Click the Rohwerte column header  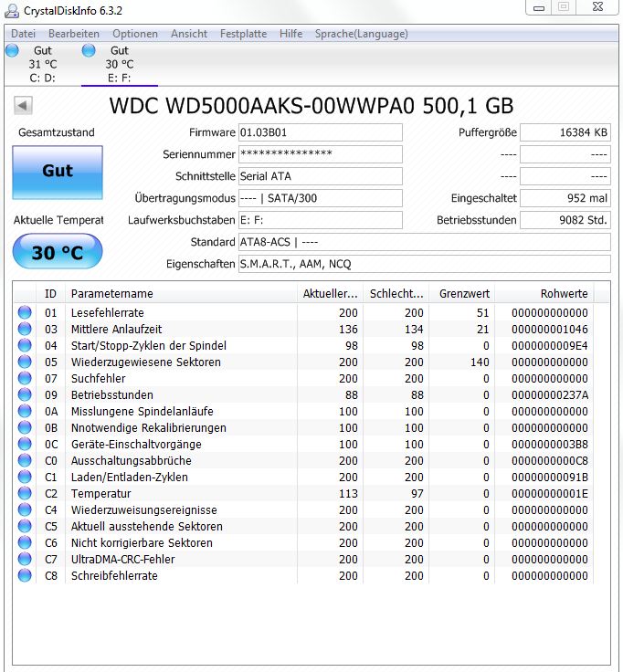coord(544,294)
